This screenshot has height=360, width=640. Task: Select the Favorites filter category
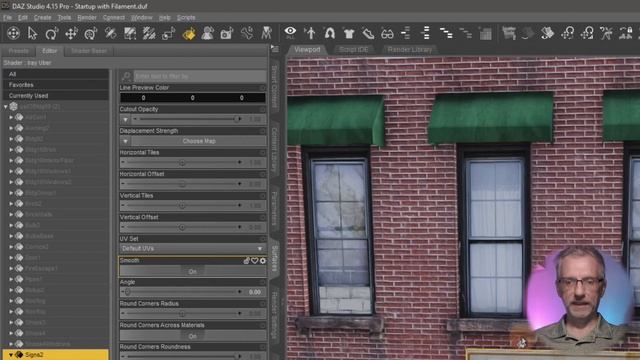(56, 85)
